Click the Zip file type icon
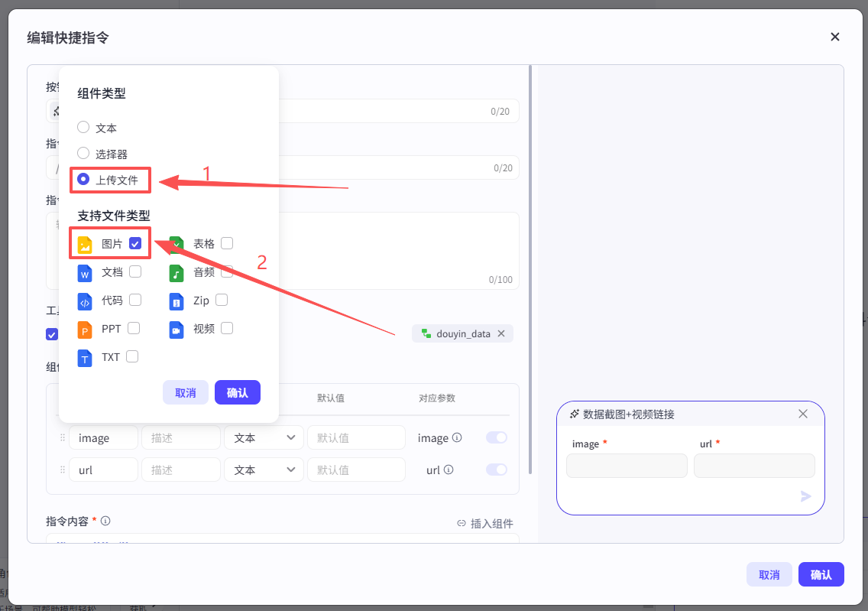Image resolution: width=868 pixels, height=611 pixels. point(177,301)
